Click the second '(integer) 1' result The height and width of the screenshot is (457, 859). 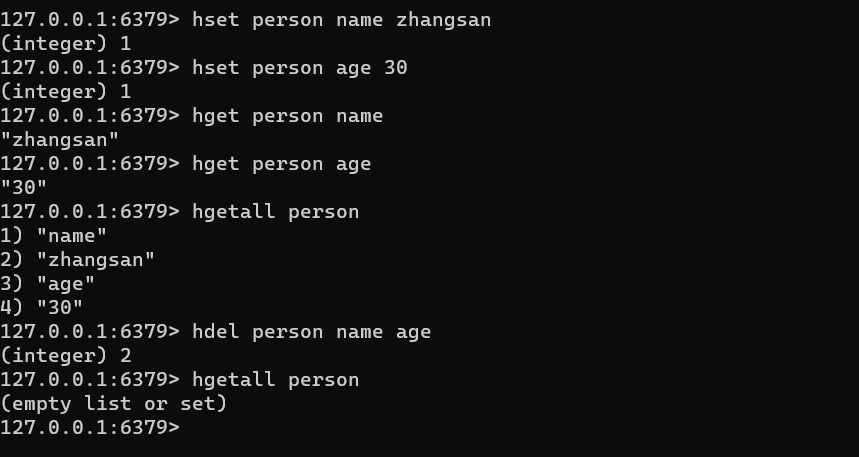click(x=66, y=92)
